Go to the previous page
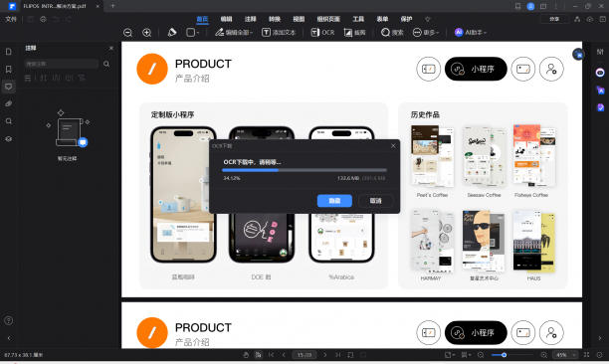The image size is (609, 364). [284, 355]
